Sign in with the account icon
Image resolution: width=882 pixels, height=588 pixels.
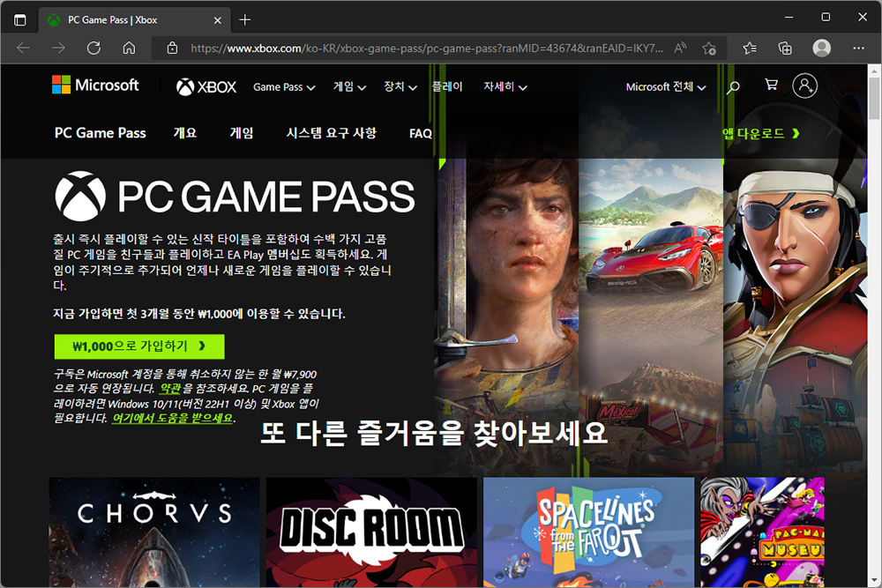(805, 86)
